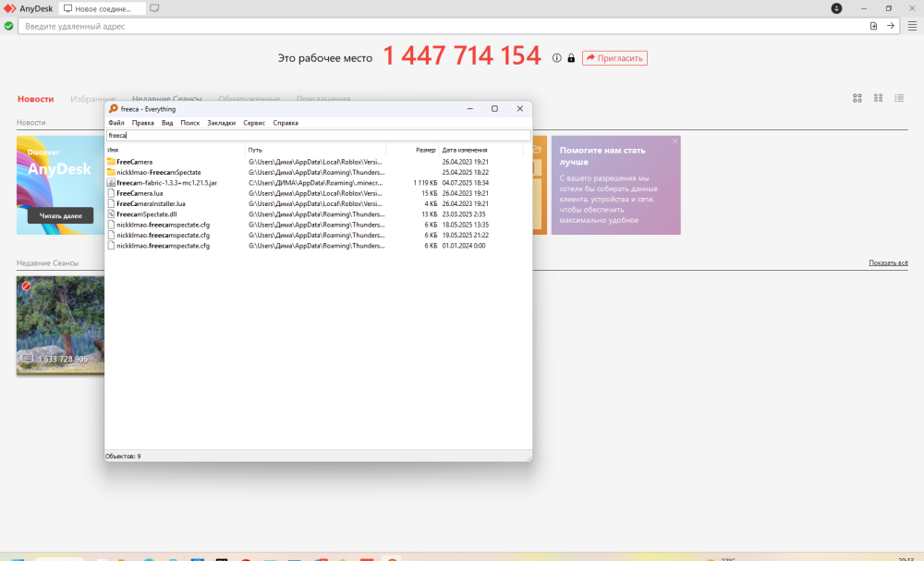Click the Everything magnifier icon in title bar
The image size is (924, 561).
(x=113, y=108)
